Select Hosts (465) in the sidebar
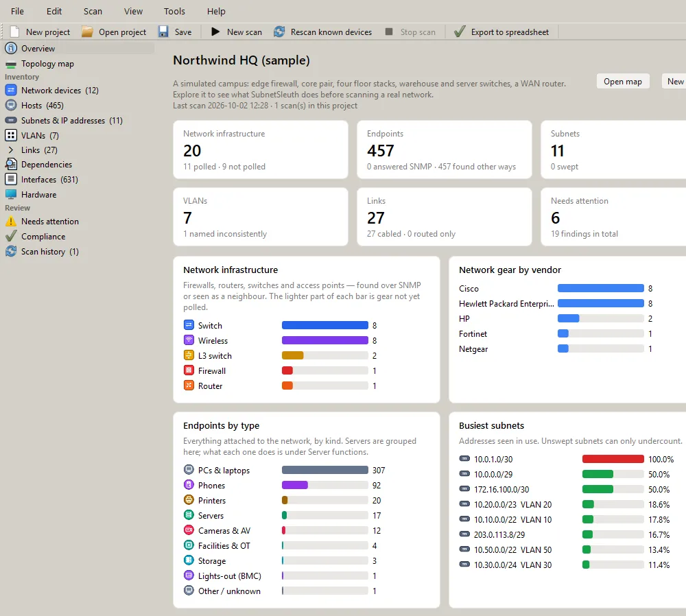 43,106
